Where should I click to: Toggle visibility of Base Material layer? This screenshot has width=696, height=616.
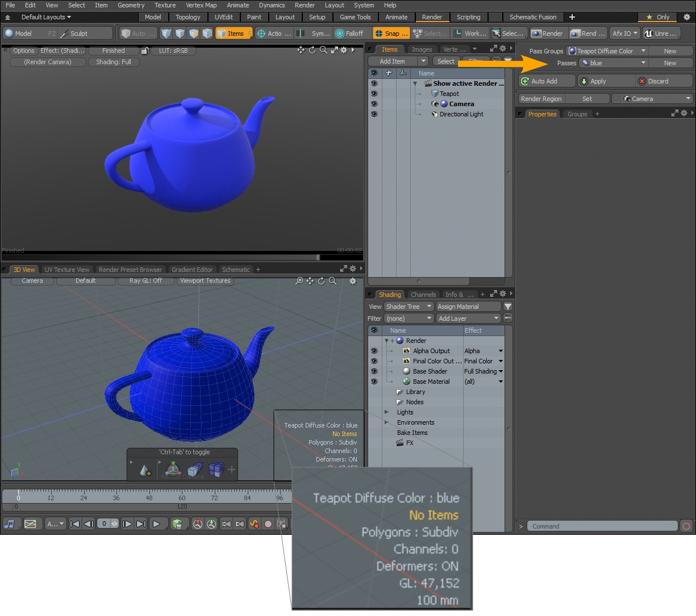pyautogui.click(x=374, y=382)
